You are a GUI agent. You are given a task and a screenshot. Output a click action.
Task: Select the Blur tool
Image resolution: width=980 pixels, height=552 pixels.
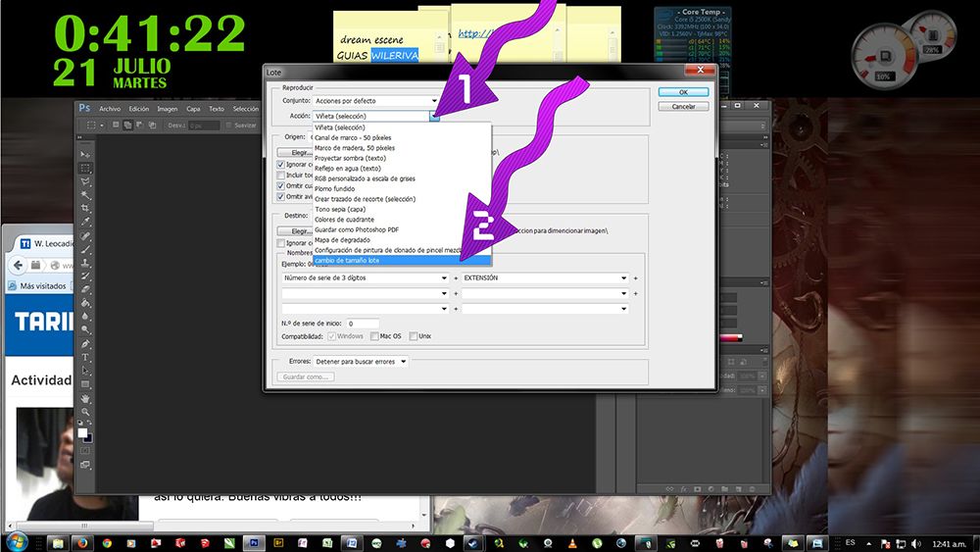point(85,316)
